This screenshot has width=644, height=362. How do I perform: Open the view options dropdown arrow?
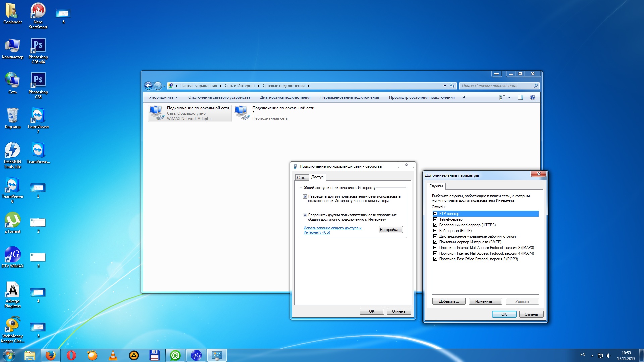point(509,97)
